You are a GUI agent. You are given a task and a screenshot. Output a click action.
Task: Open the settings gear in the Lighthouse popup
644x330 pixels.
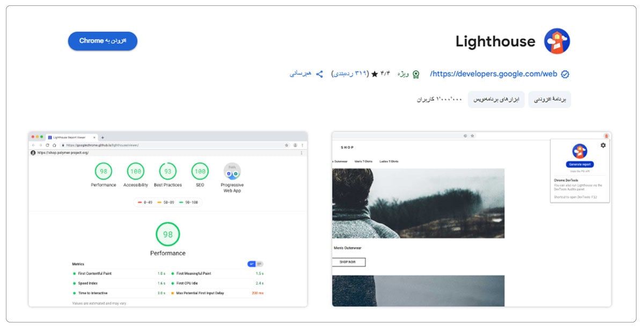(x=602, y=145)
